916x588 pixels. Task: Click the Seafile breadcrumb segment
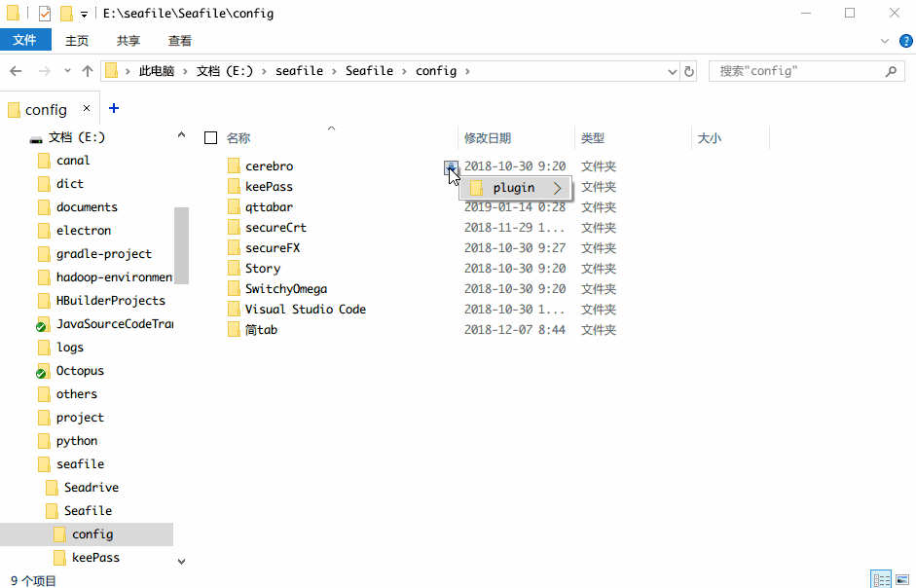[x=369, y=71]
